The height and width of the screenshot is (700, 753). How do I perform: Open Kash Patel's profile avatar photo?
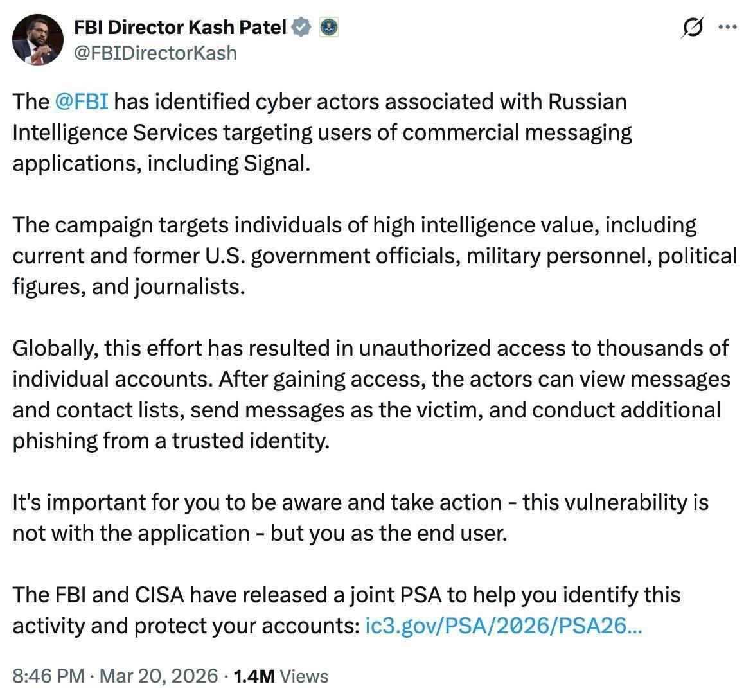coord(38,40)
